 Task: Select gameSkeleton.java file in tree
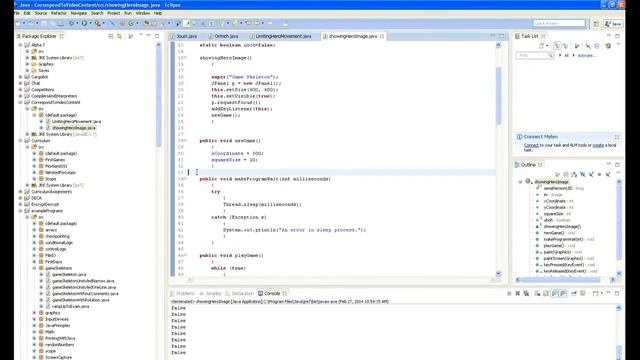(x=69, y=275)
